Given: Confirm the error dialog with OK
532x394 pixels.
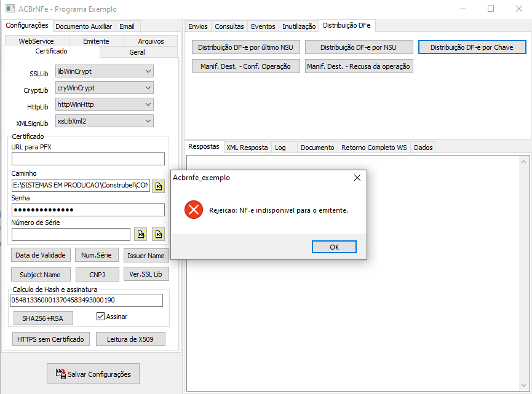Looking at the screenshot, I should tap(334, 247).
